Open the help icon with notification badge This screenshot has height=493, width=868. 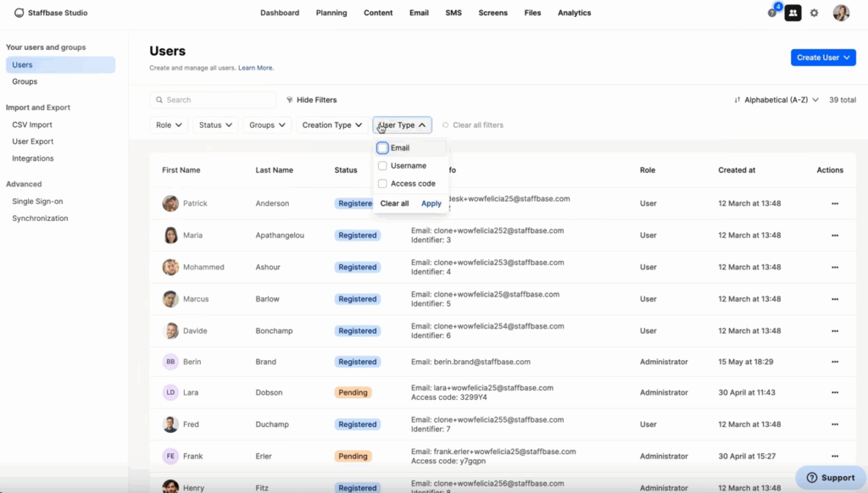click(x=771, y=13)
